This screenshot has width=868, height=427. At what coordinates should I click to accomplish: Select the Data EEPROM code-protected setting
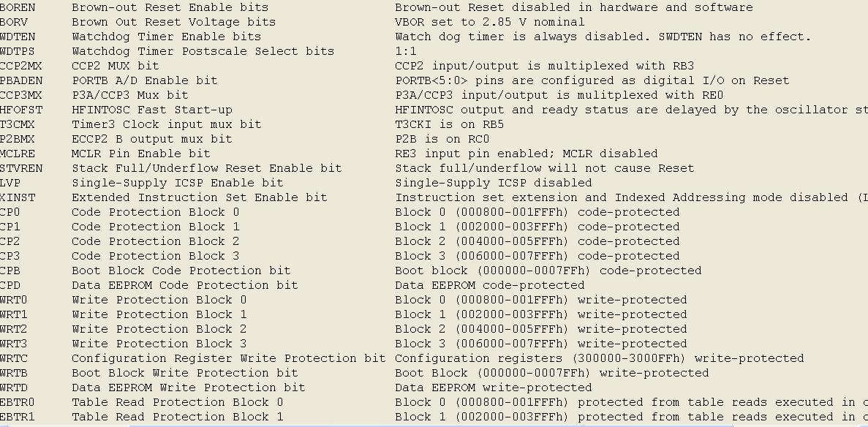tap(489, 285)
